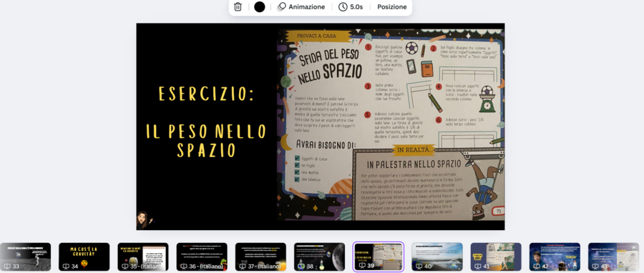
Task: Select the current slide 39 thumbnail
Action: click(379, 257)
